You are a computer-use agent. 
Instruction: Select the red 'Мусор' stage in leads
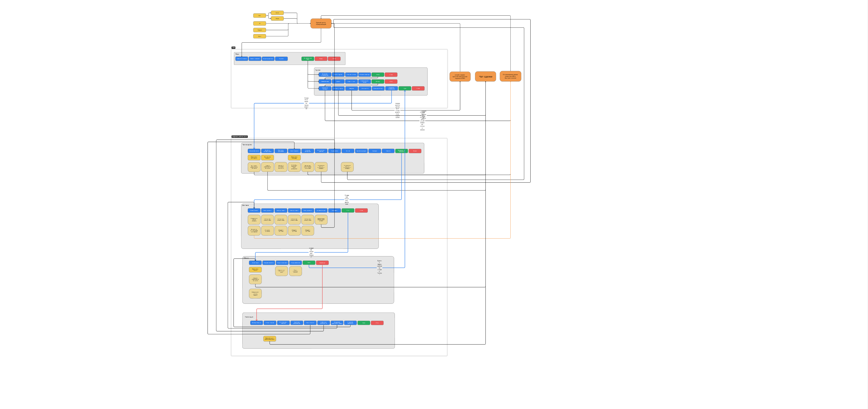[x=321, y=59]
